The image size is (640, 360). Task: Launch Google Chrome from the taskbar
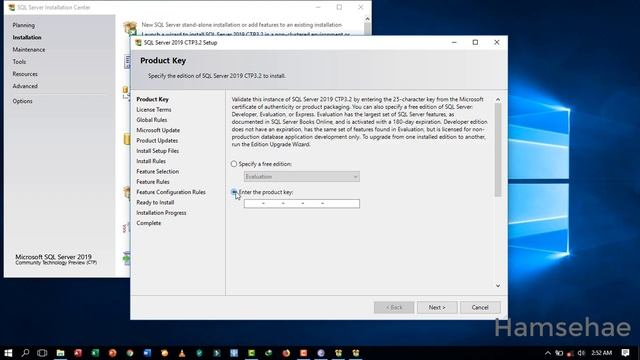(x=130, y=353)
